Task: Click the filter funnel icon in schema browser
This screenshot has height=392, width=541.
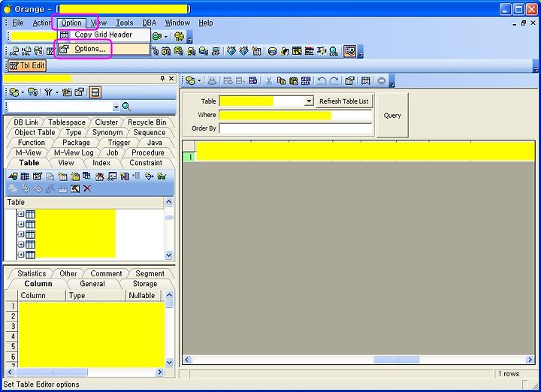Action: click(48, 92)
